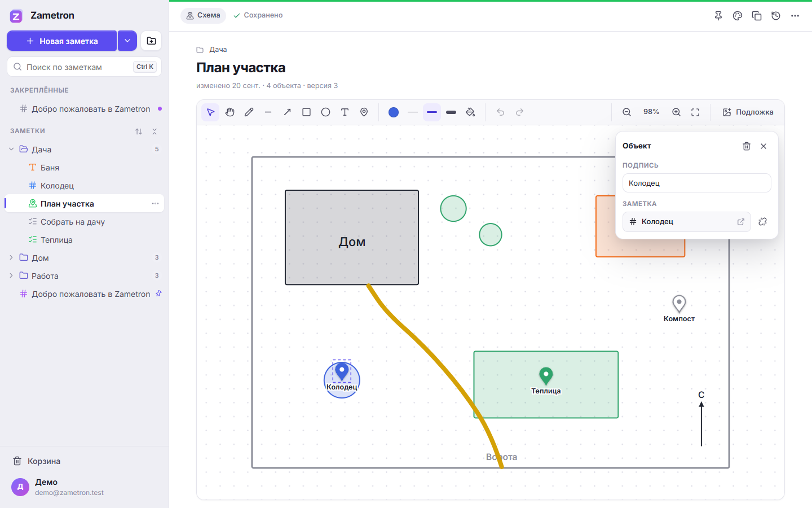Close the Объект panel
This screenshot has width=812, height=508.
764,146
